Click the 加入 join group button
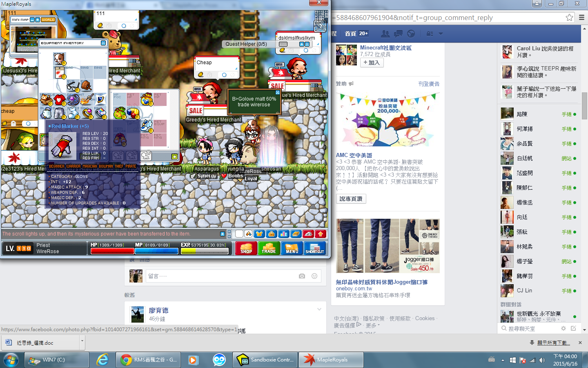 tap(372, 63)
